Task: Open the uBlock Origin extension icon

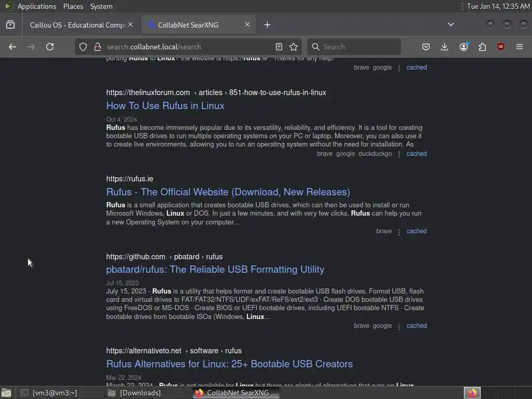Action: tap(501, 47)
